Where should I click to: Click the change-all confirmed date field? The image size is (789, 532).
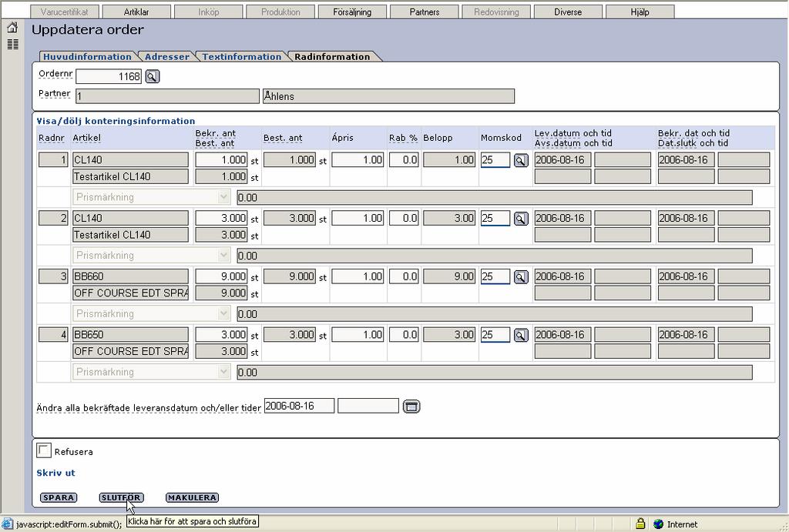point(300,406)
